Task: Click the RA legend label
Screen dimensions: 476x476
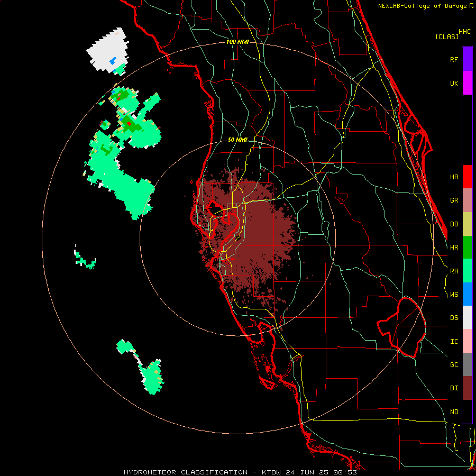Action: click(454, 271)
